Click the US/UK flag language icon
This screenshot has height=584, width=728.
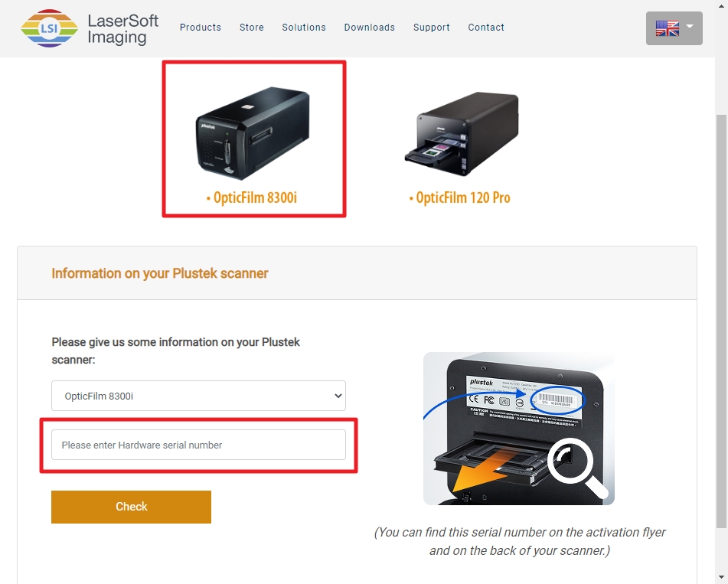(x=668, y=28)
